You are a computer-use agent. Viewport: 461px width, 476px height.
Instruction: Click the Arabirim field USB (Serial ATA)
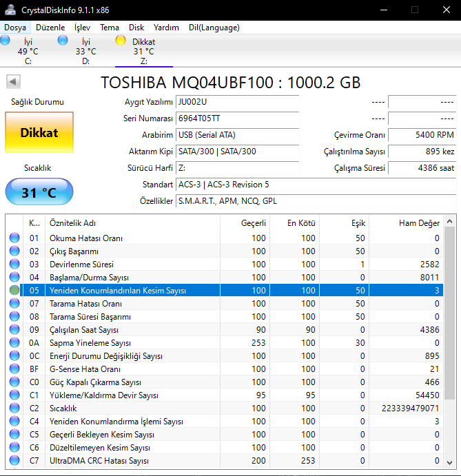238,135
